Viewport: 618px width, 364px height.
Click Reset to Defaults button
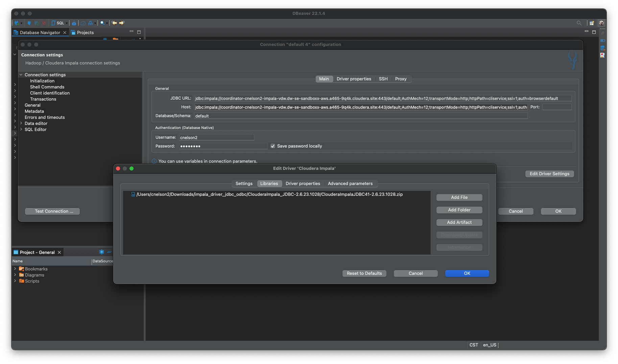point(364,273)
